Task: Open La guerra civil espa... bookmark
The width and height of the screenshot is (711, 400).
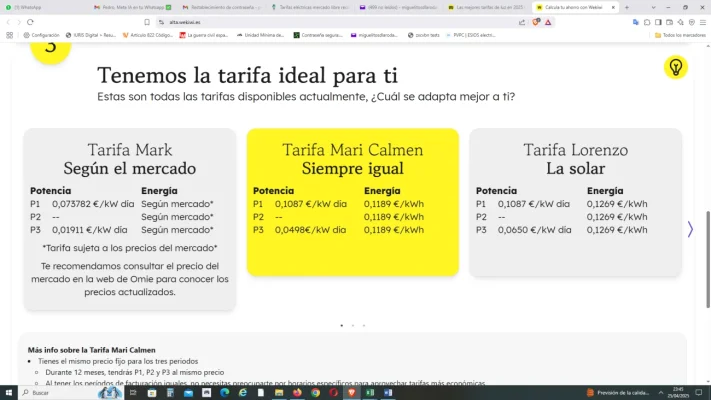Action: (204, 35)
